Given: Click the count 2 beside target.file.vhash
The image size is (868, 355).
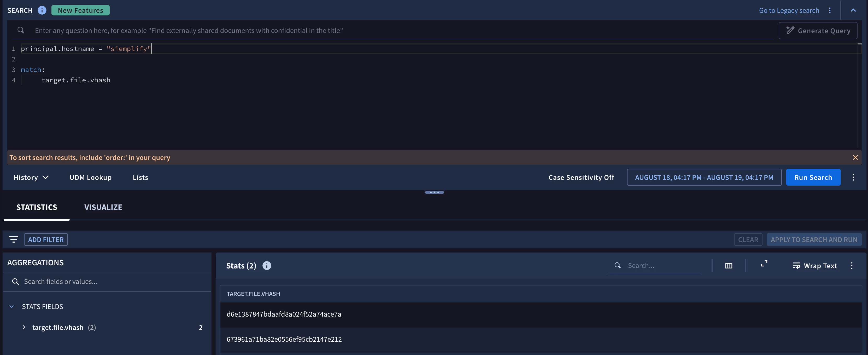Looking at the screenshot, I should pos(201,327).
